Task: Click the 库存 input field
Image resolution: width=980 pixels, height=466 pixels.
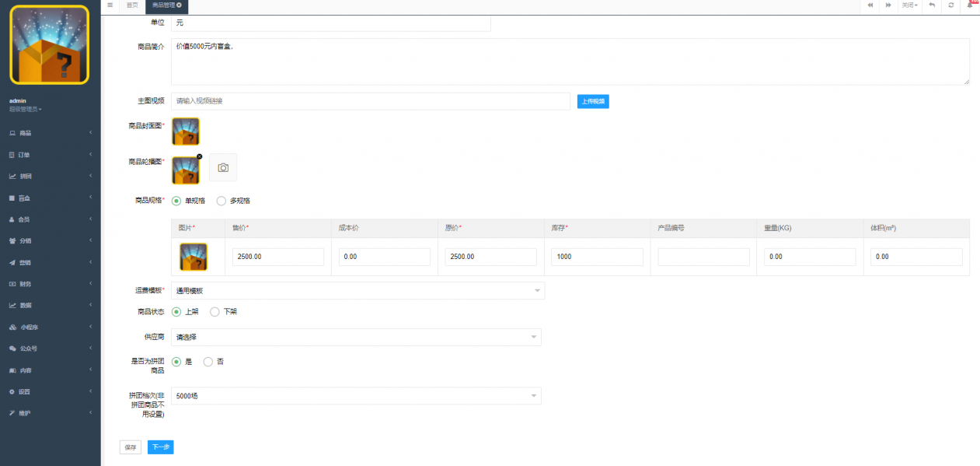Action: pyautogui.click(x=597, y=257)
